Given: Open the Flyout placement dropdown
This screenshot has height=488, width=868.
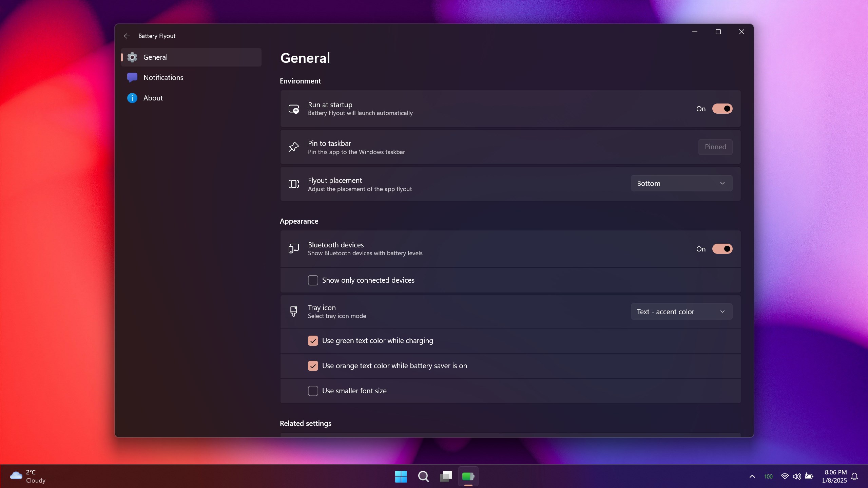Looking at the screenshot, I should coord(681,183).
